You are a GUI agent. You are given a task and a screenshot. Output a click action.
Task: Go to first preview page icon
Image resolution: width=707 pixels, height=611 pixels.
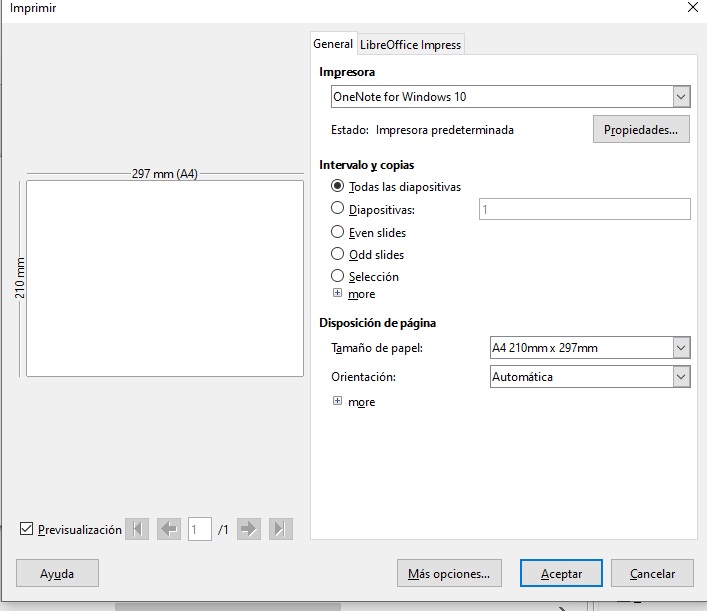tap(139, 529)
